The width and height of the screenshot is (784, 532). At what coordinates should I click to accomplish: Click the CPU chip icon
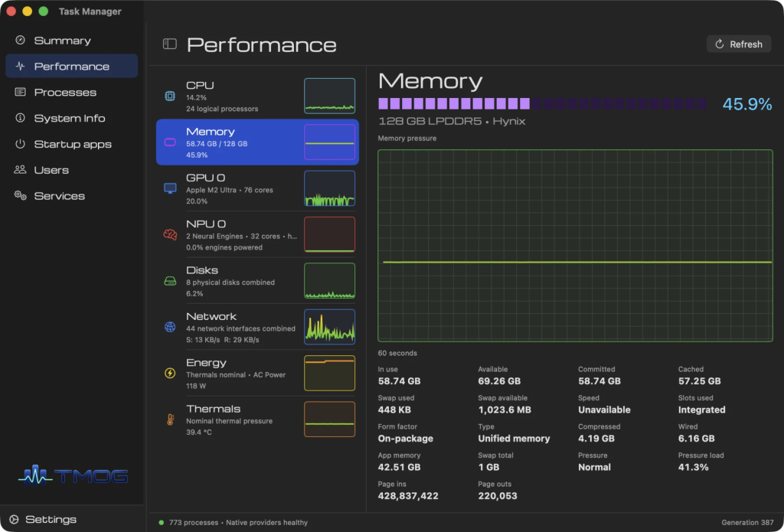pos(170,96)
